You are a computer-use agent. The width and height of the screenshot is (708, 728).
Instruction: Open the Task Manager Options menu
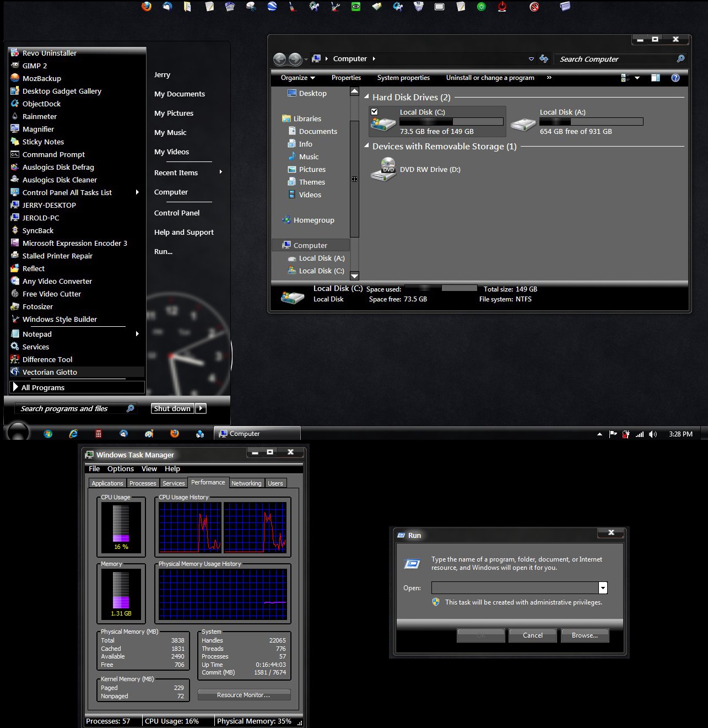pyautogui.click(x=121, y=469)
